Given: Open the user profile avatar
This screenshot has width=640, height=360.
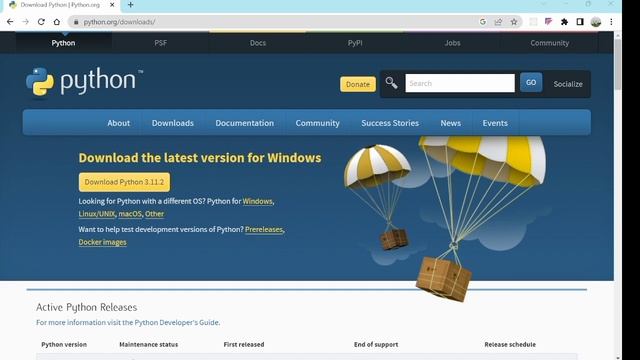Looking at the screenshot, I should 596,22.
